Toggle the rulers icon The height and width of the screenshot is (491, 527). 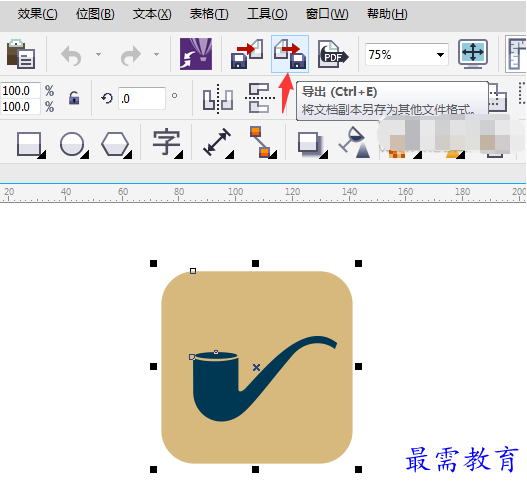[x=516, y=54]
